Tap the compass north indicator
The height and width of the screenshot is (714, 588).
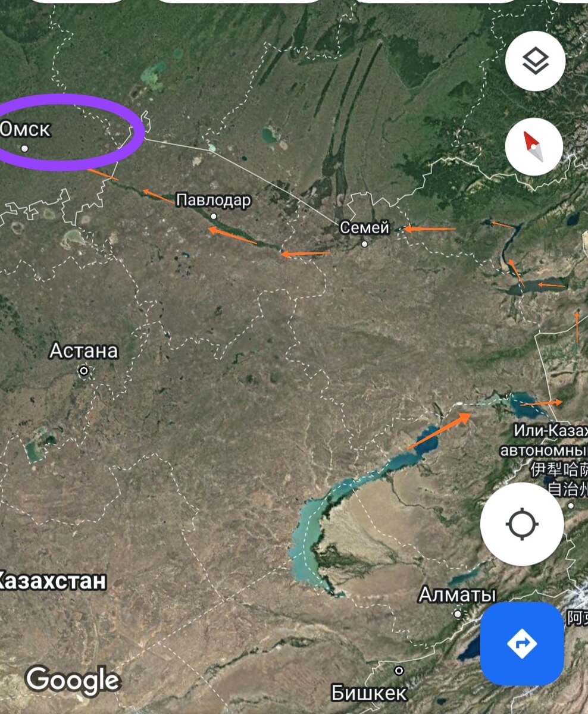(533, 146)
